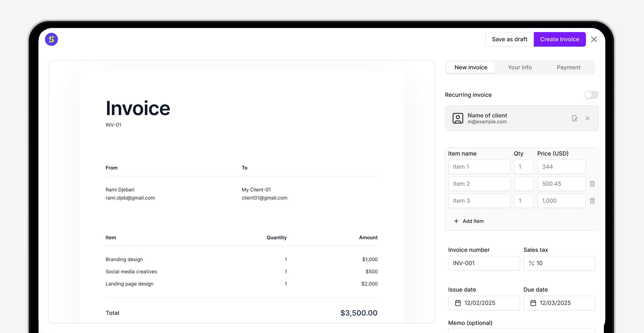Viewport: 644px width, 333px height.
Task: Click the purple S app logo
Action: pos(51,39)
